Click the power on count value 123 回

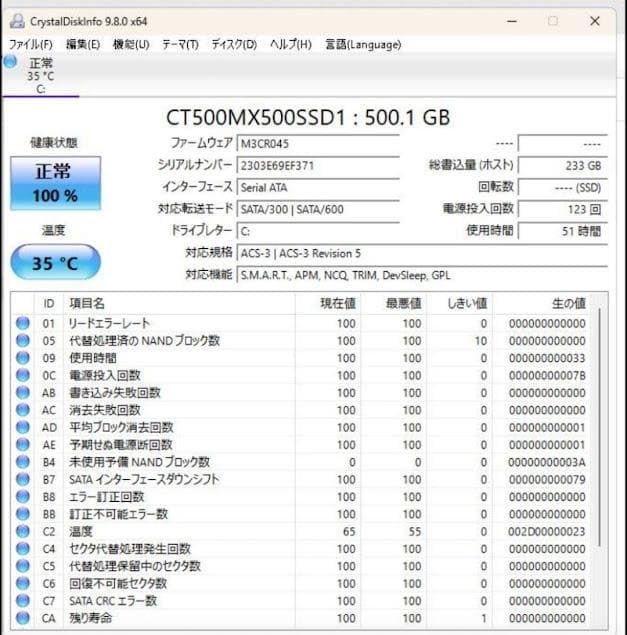[563, 209]
